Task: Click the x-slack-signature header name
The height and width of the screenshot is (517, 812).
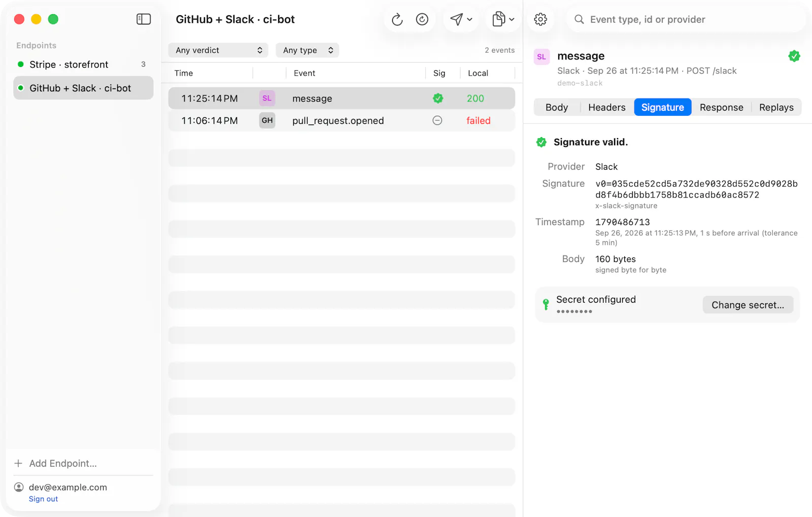Action: 626,206
